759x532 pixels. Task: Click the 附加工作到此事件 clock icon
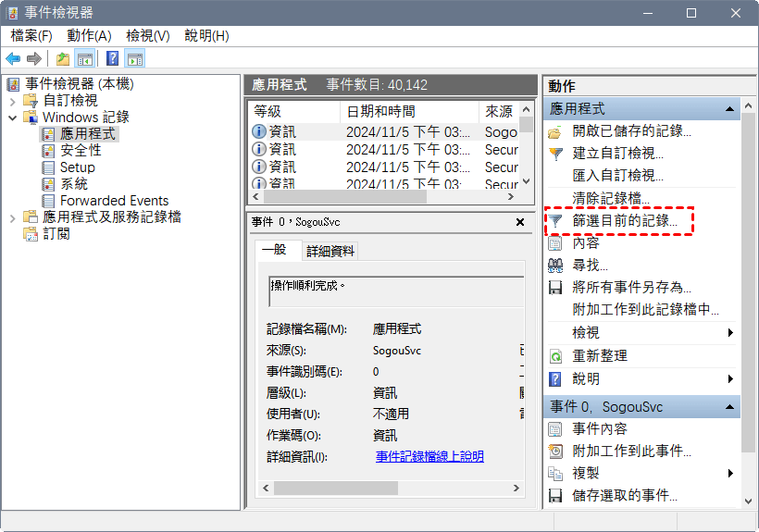(x=555, y=452)
